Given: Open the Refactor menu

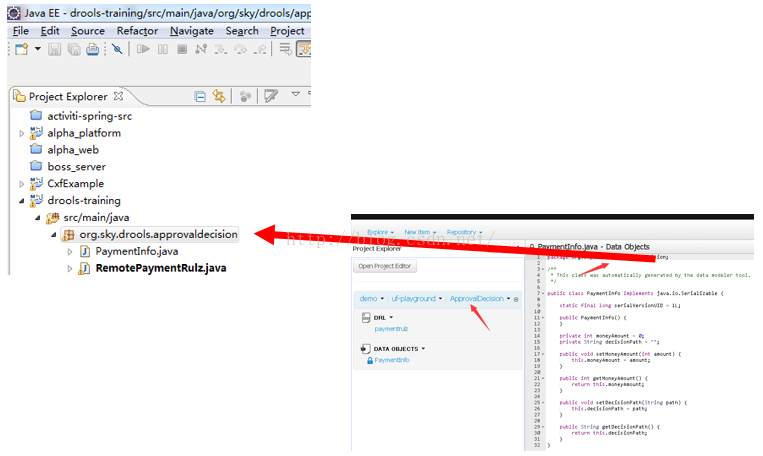Looking at the screenshot, I should (137, 31).
